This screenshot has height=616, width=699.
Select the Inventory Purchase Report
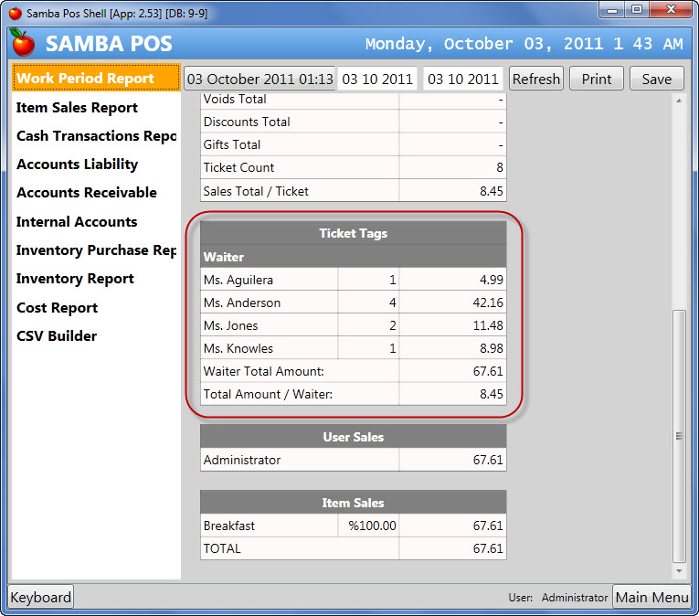click(96, 250)
